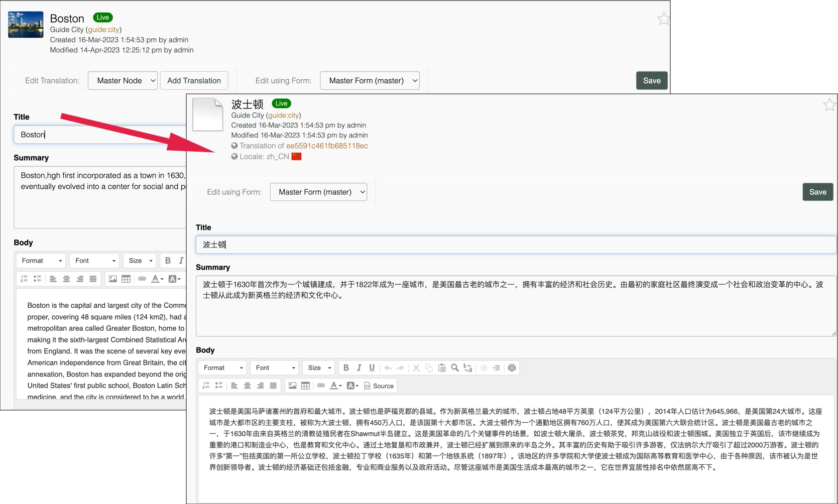The width and height of the screenshot is (838, 504).
Task: Click the Find (magnifier) icon in the Chinese body toolbar
Action: (455, 368)
